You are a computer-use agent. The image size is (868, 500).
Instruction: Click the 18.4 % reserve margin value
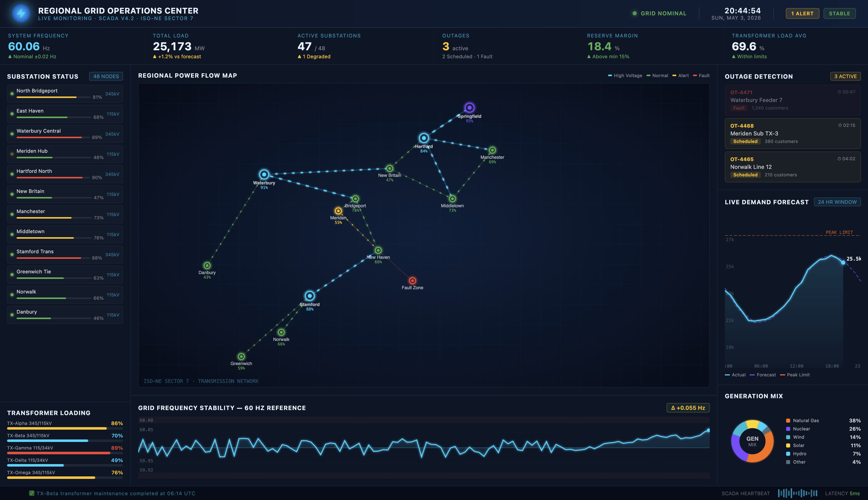[603, 46]
